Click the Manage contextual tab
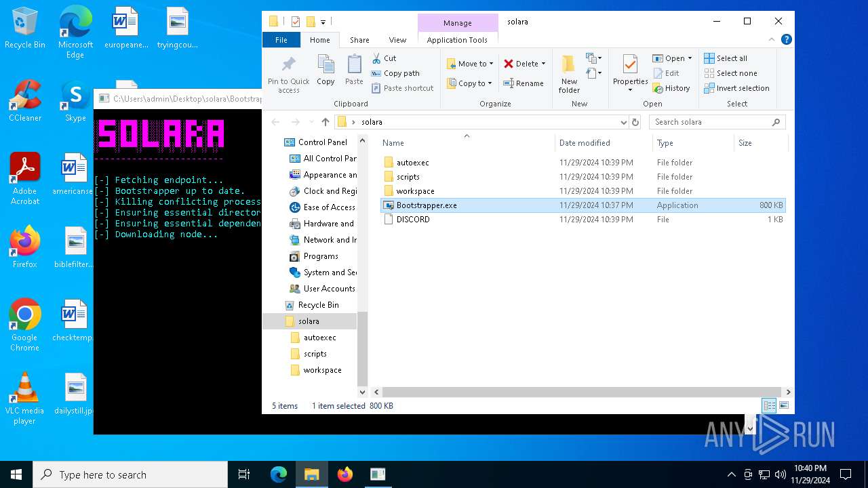This screenshot has height=488, width=868. (457, 23)
